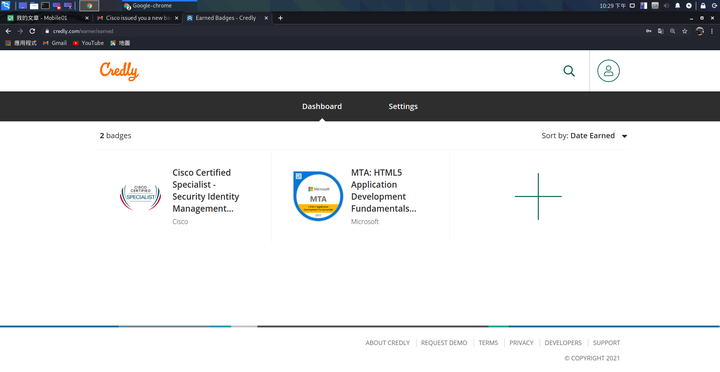Open the saved passwords key icon
Screen dimensions: 720x372
[x=648, y=31]
